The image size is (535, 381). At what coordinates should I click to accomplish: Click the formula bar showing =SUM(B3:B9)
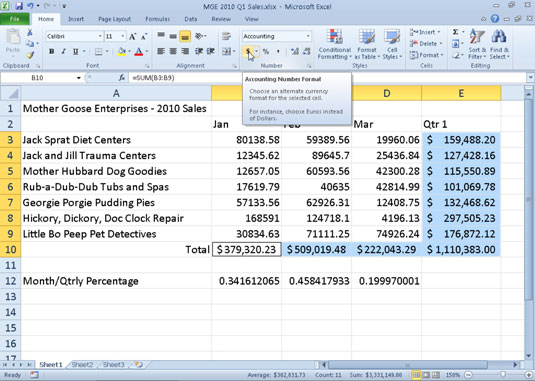[x=328, y=78]
